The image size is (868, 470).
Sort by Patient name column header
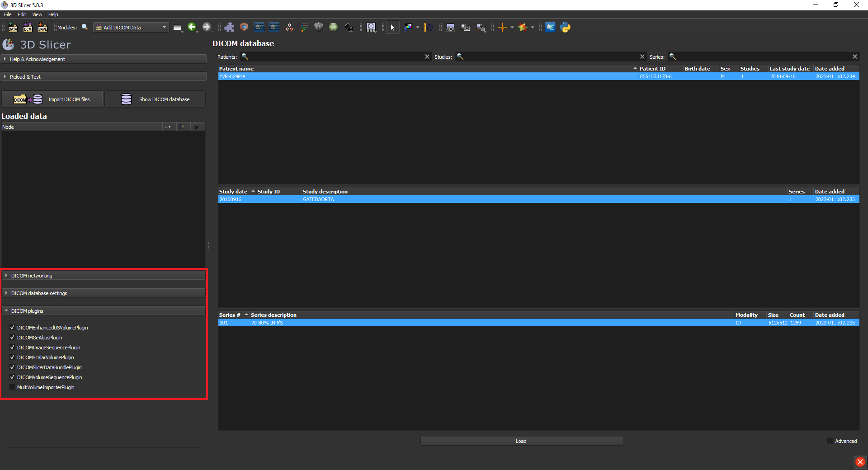click(x=428, y=69)
